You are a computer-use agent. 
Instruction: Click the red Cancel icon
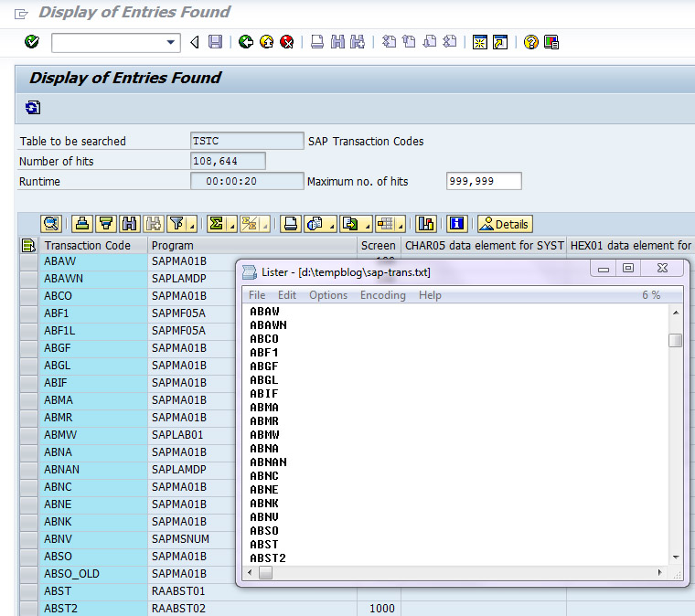click(x=287, y=42)
